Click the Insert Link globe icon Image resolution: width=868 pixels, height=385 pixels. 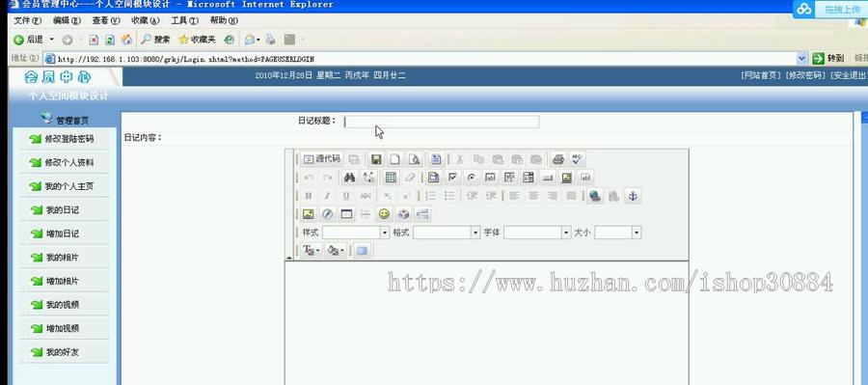[595, 196]
